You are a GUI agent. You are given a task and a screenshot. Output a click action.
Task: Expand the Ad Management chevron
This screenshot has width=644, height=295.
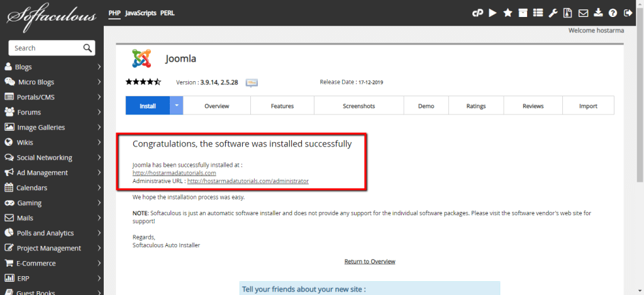point(99,172)
